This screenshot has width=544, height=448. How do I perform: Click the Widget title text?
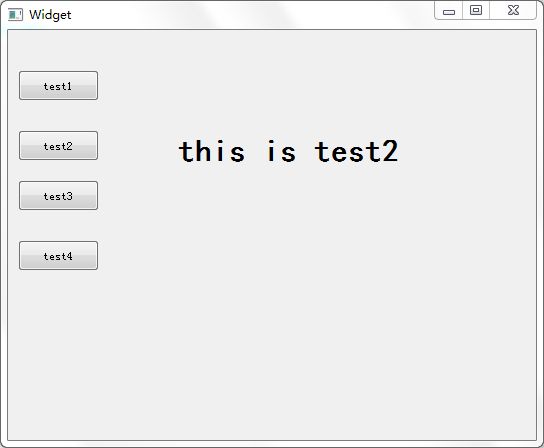50,15
